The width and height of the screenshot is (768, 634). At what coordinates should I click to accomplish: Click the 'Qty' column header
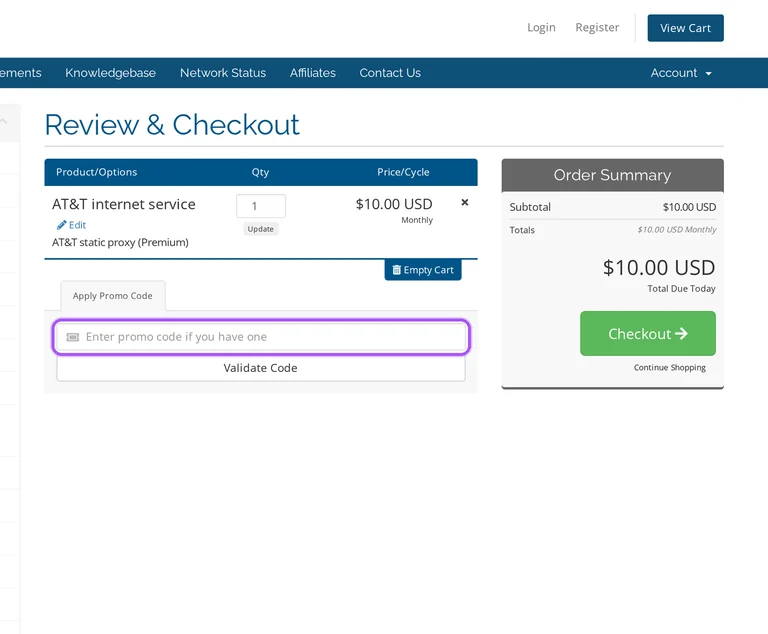coord(260,172)
